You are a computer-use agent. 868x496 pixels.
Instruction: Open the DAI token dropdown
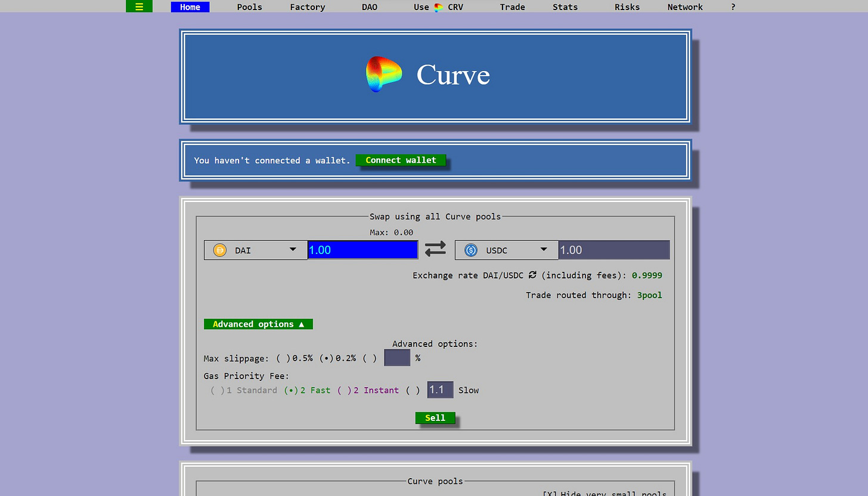pos(256,250)
